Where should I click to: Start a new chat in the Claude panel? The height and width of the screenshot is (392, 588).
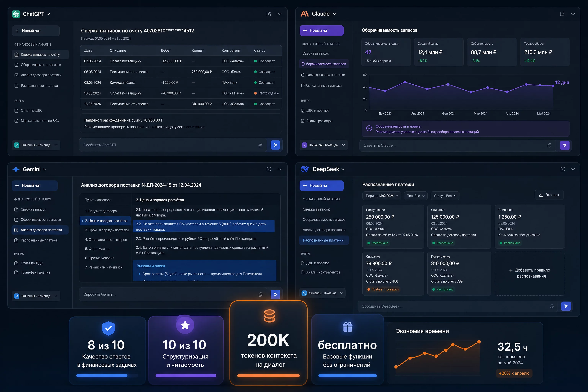click(x=322, y=30)
